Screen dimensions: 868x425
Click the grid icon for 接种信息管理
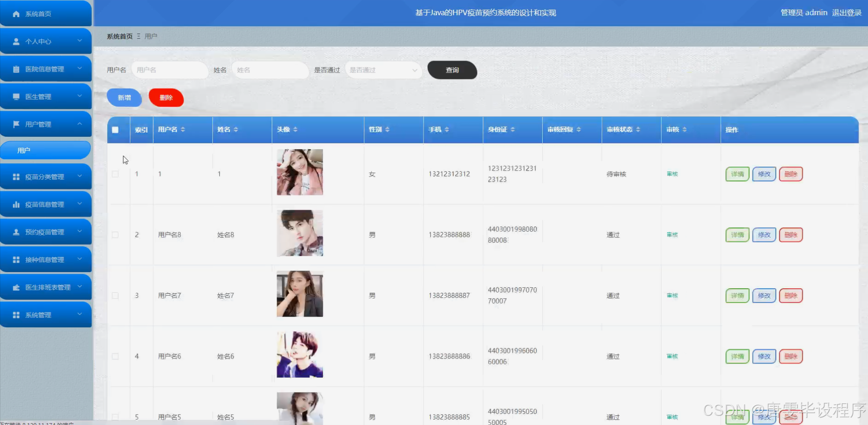tap(16, 259)
